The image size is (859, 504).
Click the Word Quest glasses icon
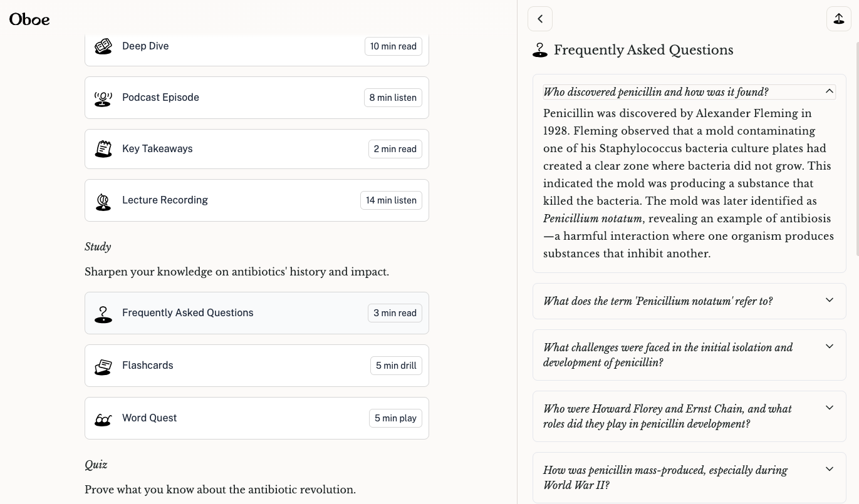pos(103,419)
